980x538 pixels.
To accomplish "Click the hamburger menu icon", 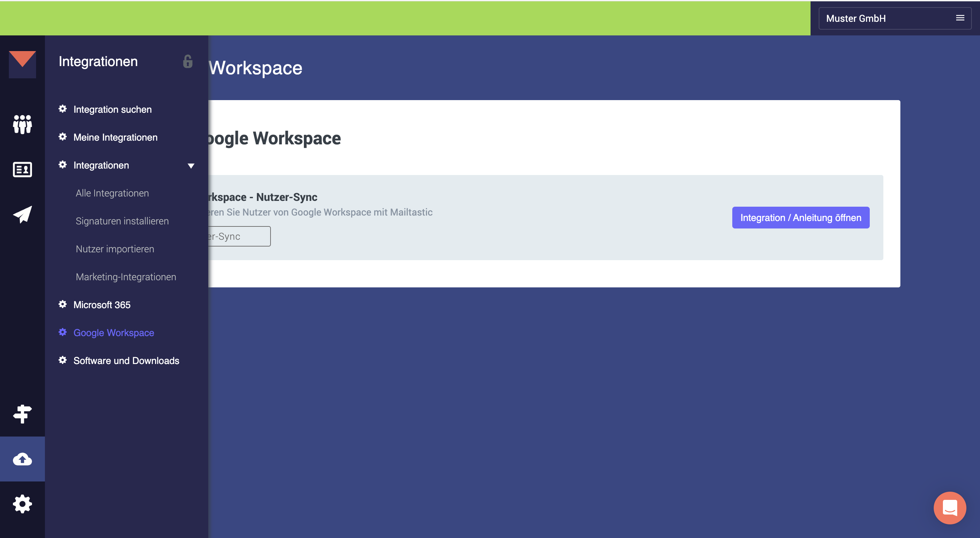I will click(x=960, y=18).
